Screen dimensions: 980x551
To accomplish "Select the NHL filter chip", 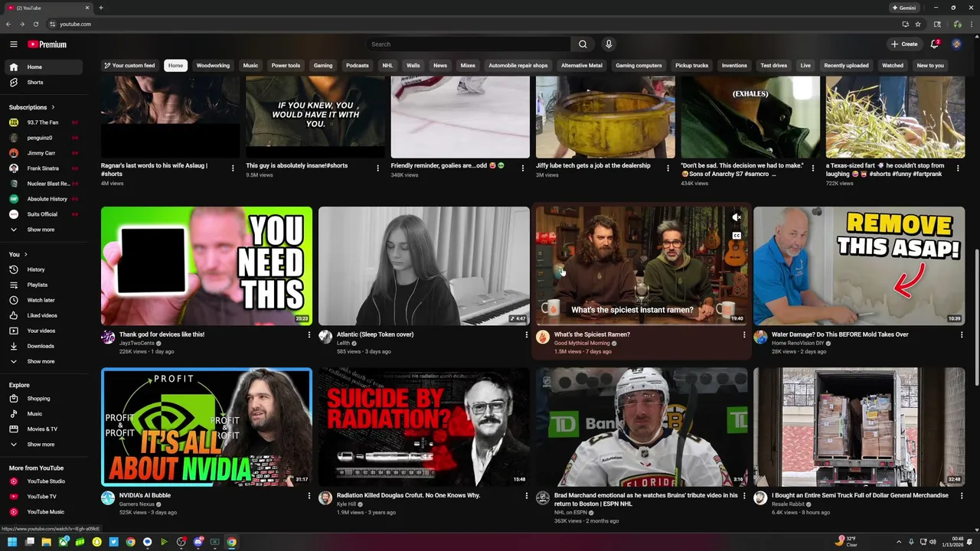I will pyautogui.click(x=388, y=66).
